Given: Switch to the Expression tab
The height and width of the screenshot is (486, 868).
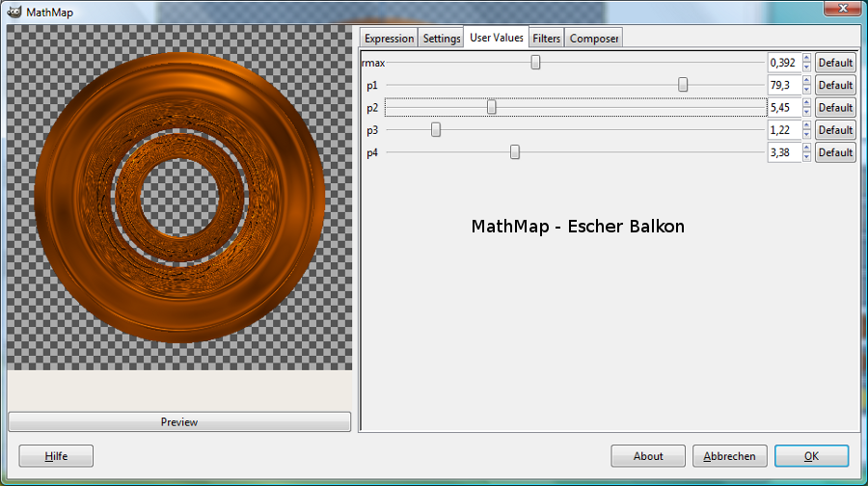Looking at the screenshot, I should click(389, 39).
